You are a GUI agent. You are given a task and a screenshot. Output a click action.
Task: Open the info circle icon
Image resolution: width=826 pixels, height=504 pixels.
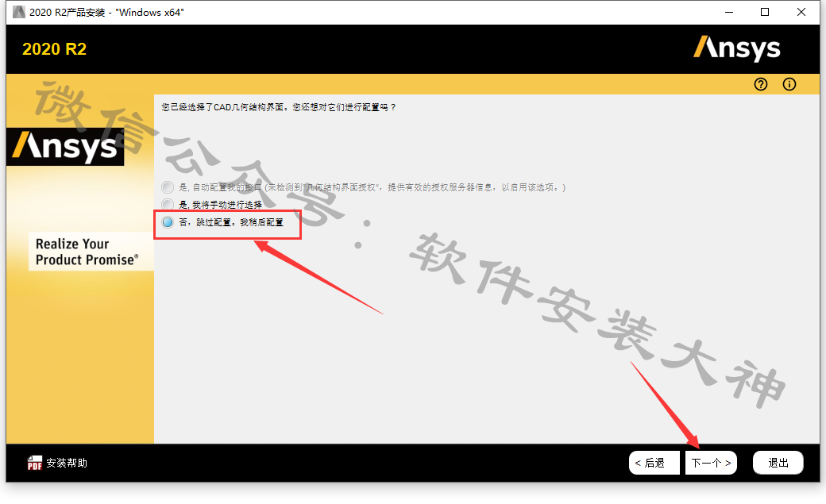tap(789, 84)
